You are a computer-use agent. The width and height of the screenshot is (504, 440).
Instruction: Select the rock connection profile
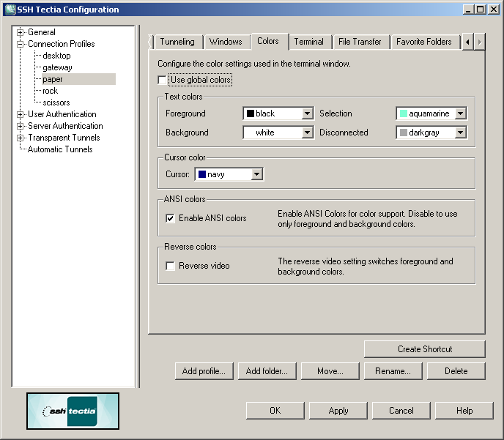pos(50,91)
